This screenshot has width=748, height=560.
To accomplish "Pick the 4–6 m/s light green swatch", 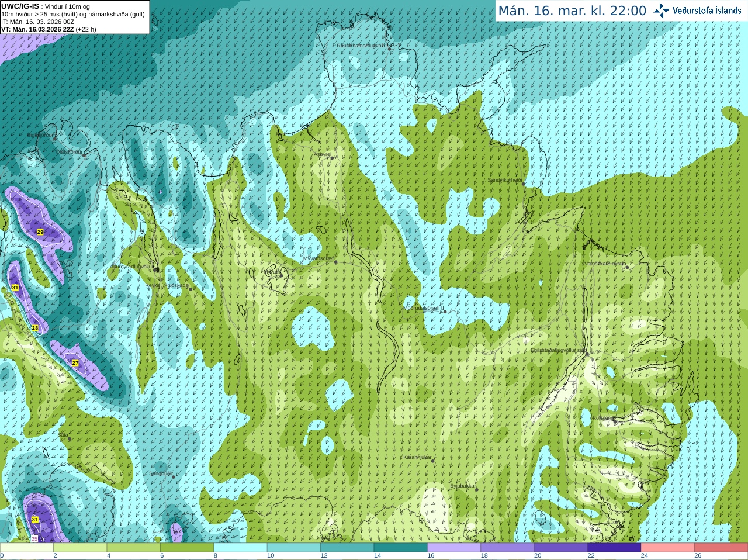I will point(134,547).
